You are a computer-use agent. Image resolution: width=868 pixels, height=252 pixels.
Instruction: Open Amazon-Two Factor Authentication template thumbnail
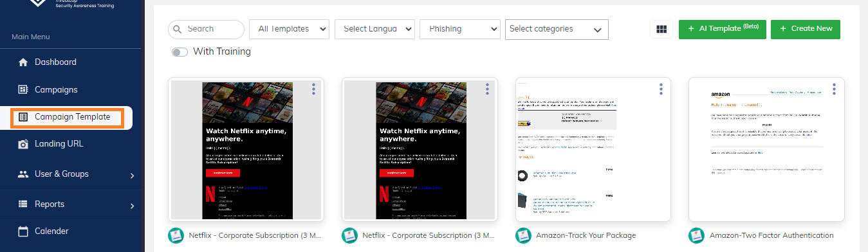pyautogui.click(x=766, y=150)
